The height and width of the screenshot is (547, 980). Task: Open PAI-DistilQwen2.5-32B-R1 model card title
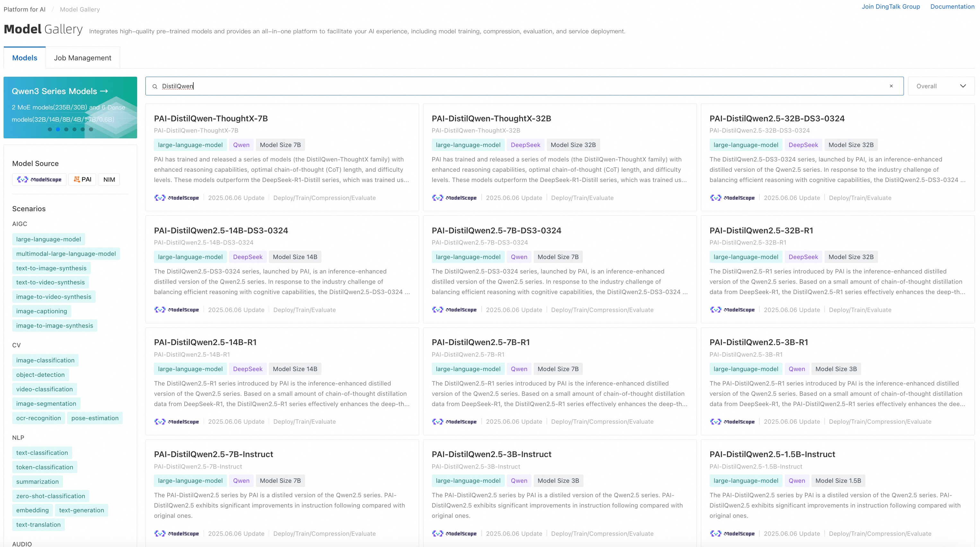[761, 230]
